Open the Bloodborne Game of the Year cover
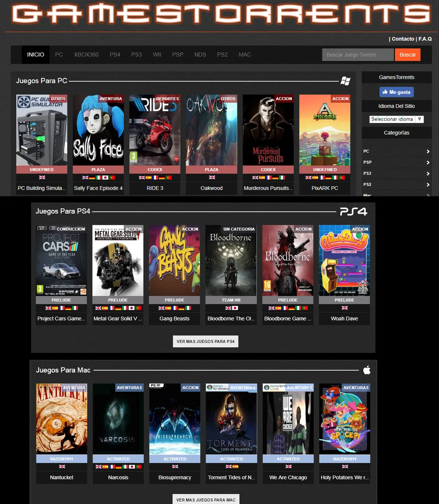439x504 pixels. tap(288, 260)
